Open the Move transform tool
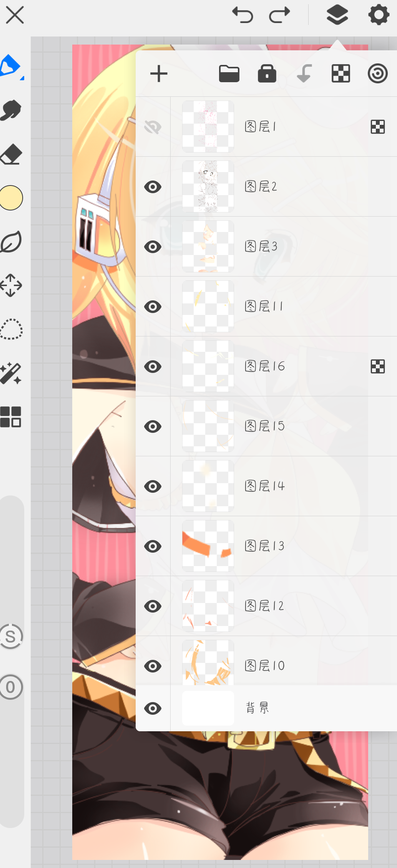The height and width of the screenshot is (868, 397). 11,285
